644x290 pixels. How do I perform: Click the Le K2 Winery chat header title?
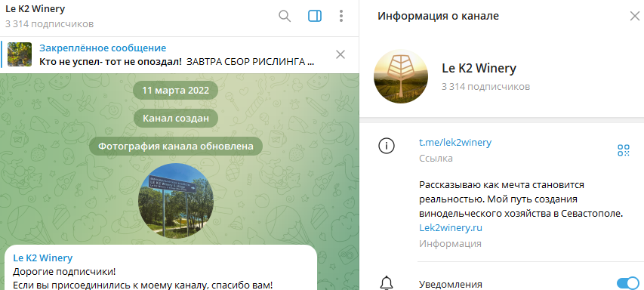pyautogui.click(x=35, y=8)
